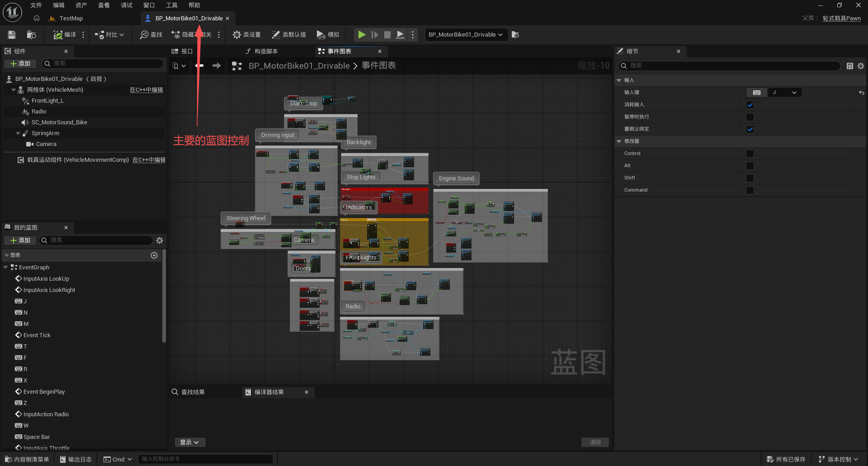Click the Eject play control icon
Viewport: 868px width, 466px height.
tap(400, 35)
